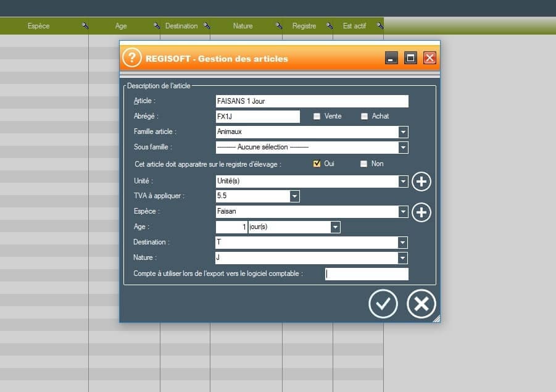Cancel the dialog with the circled X button
This screenshot has height=392, width=556.
click(x=421, y=304)
